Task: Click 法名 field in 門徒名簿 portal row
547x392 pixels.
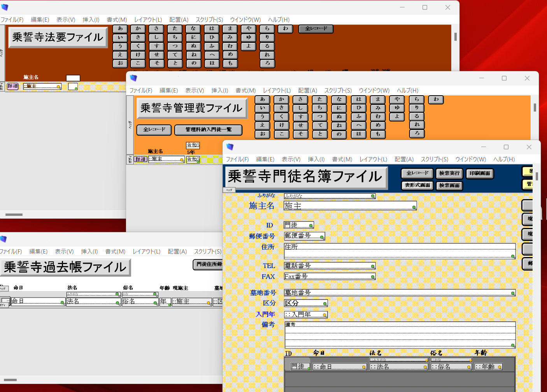Action: click(x=399, y=367)
